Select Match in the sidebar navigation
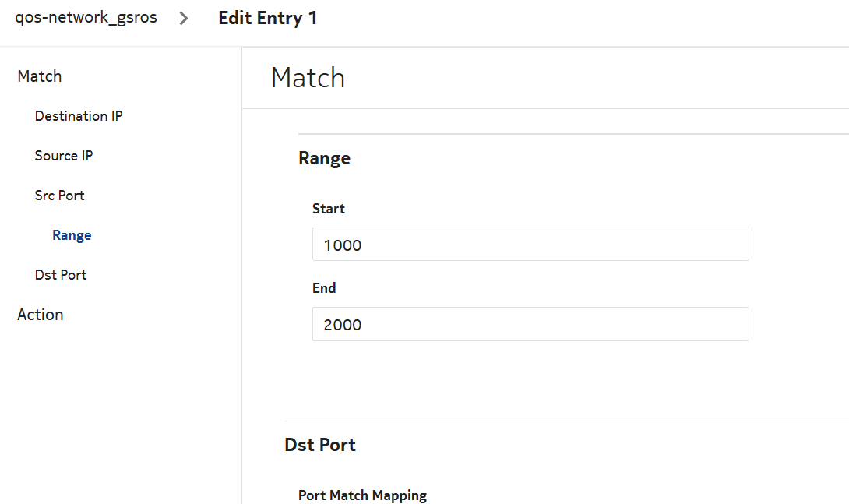 pyautogui.click(x=40, y=76)
